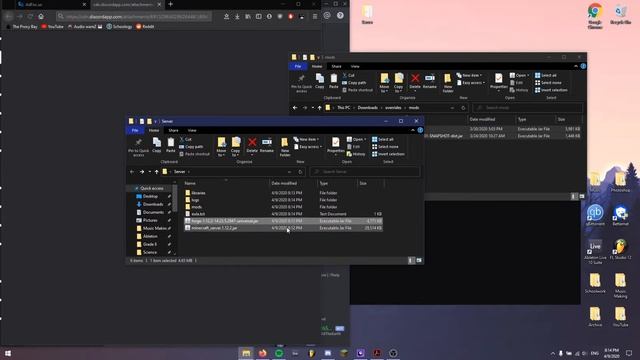Open the Open dropdown in Server window ribbon
Viewport: 640px width, 360px height.
356,139
